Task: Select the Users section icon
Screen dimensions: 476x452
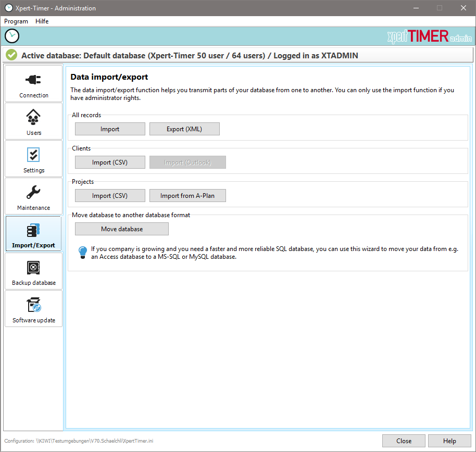Action: pos(33,121)
